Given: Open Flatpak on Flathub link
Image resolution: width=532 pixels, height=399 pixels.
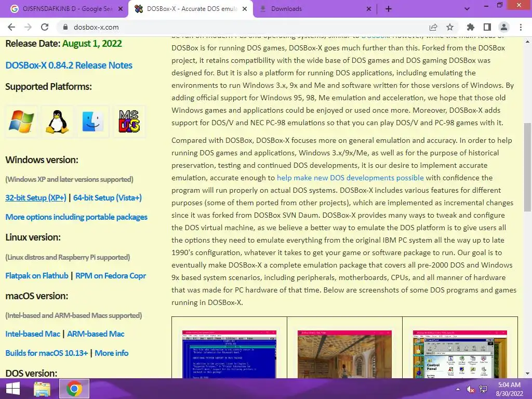Looking at the screenshot, I should [37, 275].
